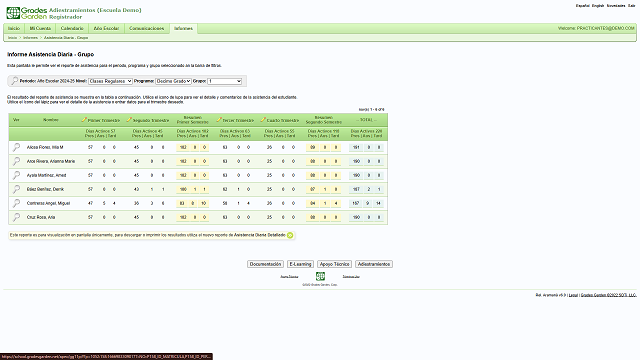Click total absences 9 for Contreras Angel

tap(368, 203)
